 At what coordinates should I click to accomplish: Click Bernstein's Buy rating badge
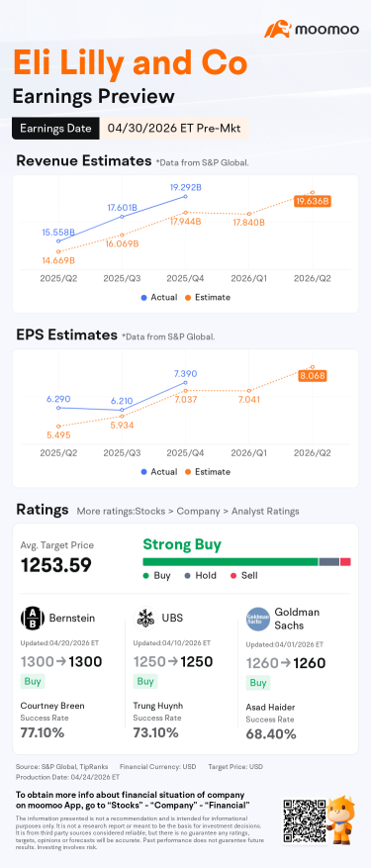pos(32,681)
